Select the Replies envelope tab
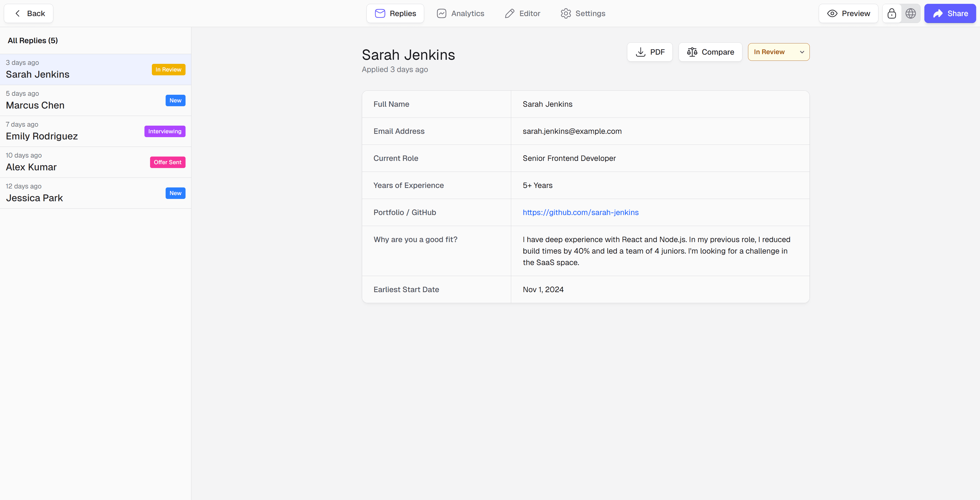 [x=395, y=13]
